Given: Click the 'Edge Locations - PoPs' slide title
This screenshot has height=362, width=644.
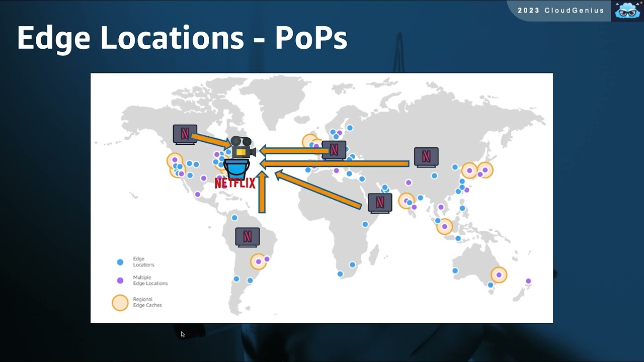Looking at the screenshot, I should pyautogui.click(x=182, y=38).
